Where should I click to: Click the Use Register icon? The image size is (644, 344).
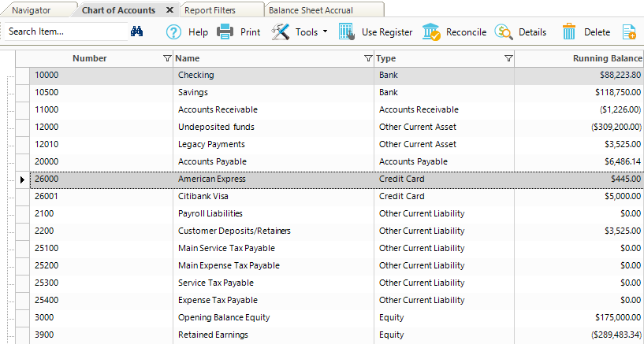pos(347,32)
